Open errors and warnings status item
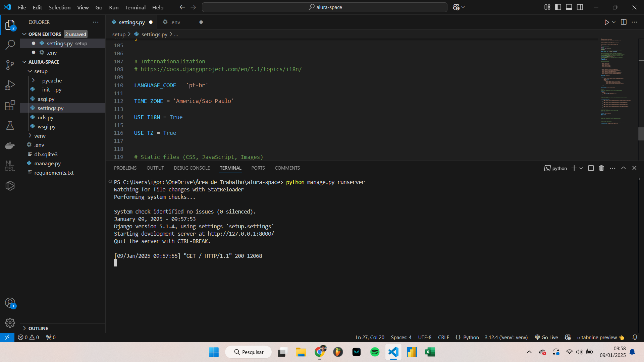Image resolution: width=644 pixels, height=362 pixels. (x=29, y=337)
